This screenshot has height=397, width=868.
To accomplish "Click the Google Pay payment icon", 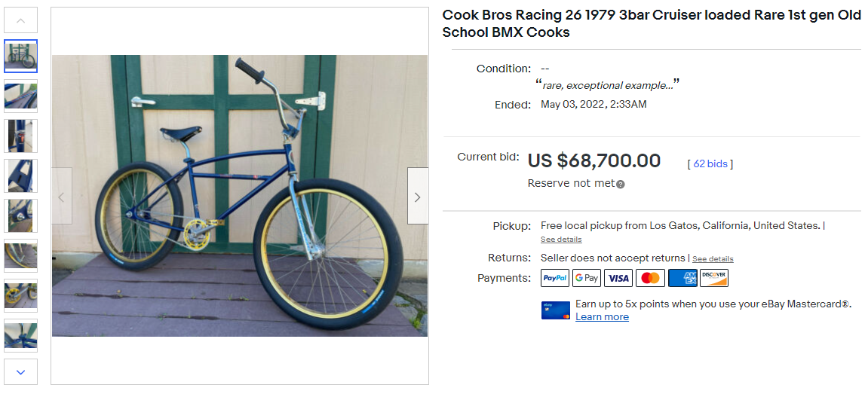I will [587, 278].
